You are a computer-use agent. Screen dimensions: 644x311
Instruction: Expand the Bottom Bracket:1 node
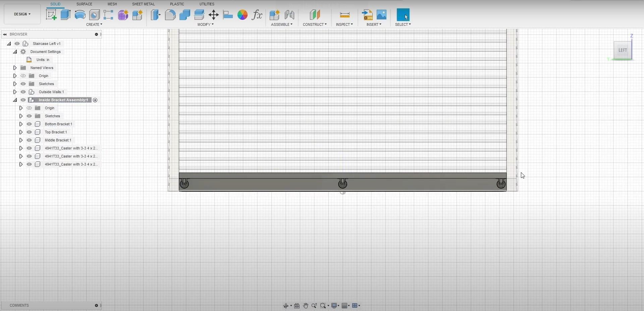pyautogui.click(x=21, y=124)
